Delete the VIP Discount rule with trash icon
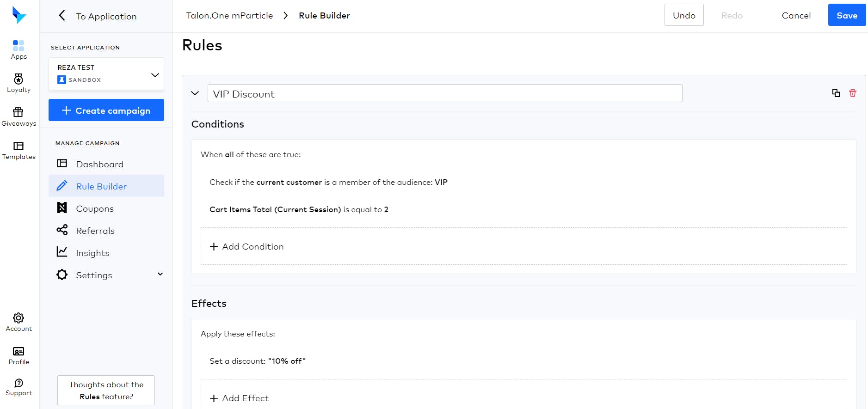This screenshot has height=409, width=868. click(x=853, y=93)
